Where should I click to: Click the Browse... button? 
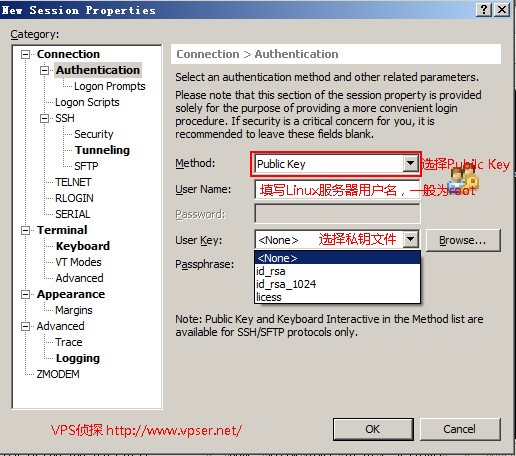(463, 240)
